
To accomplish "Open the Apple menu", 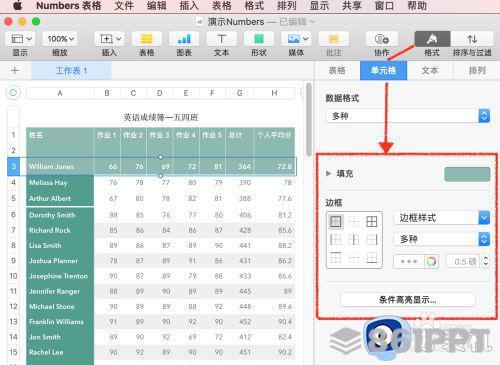I will [x=17, y=6].
